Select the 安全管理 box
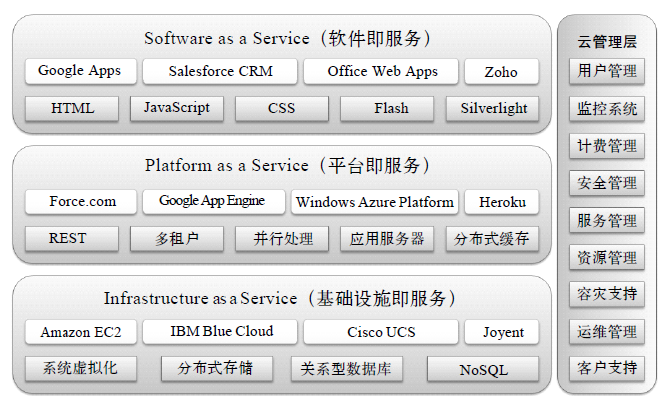Screen dimensions: 665x406 click(607, 183)
